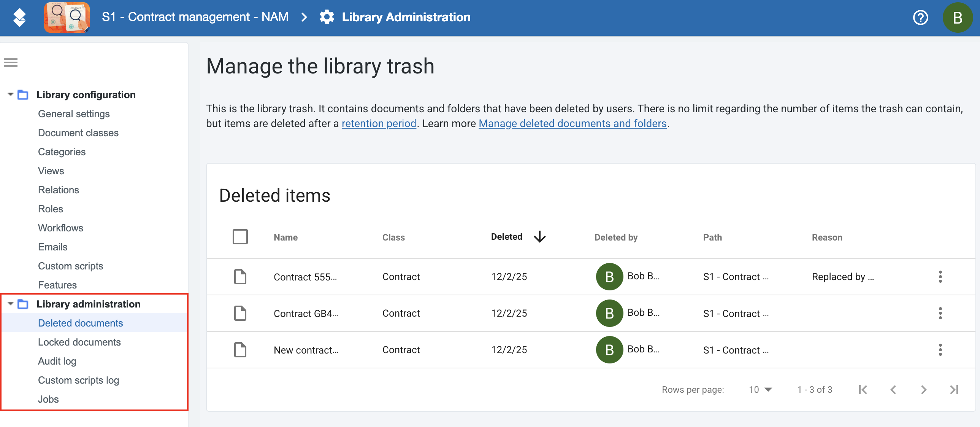This screenshot has width=980, height=427.
Task: Sort table by Deleted by column header
Action: click(615, 237)
